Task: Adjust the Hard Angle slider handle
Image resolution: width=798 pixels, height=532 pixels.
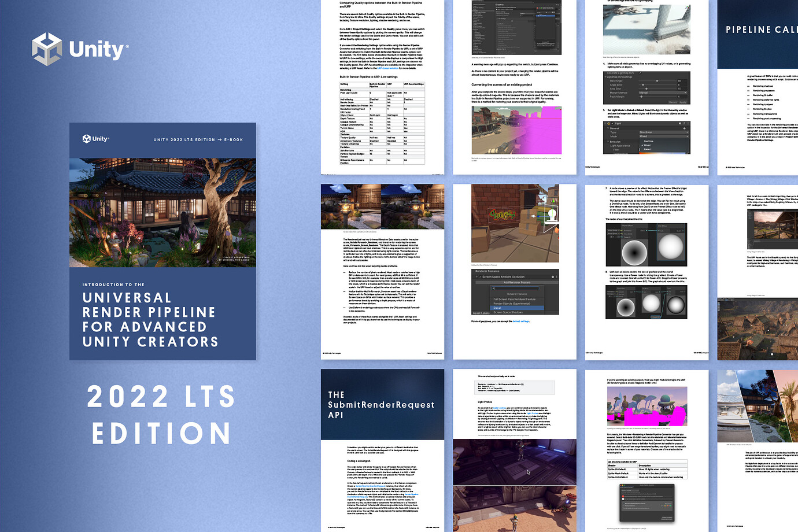Action: [x=657, y=81]
